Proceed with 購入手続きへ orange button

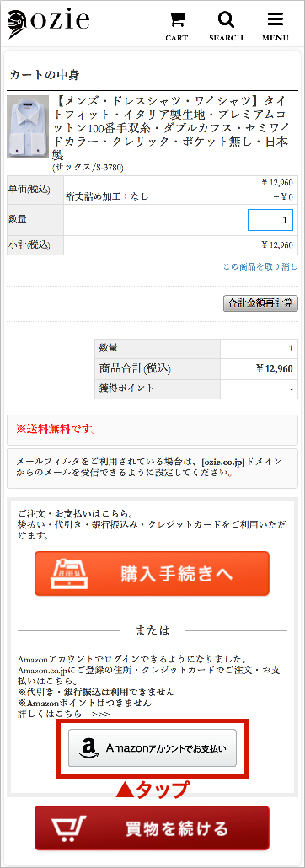152,573
